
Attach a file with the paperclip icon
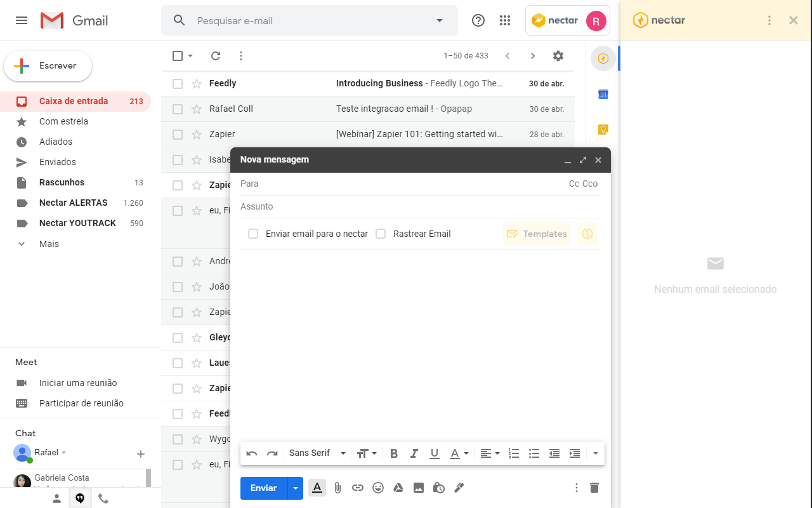pyautogui.click(x=337, y=488)
